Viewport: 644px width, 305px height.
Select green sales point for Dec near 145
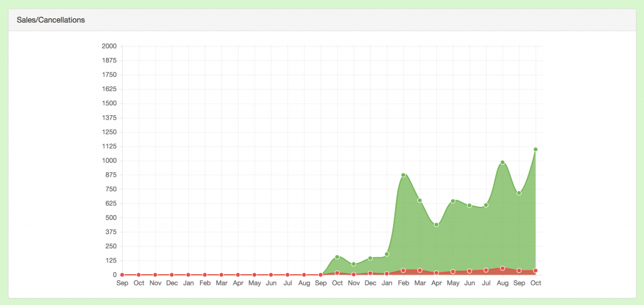370,258
